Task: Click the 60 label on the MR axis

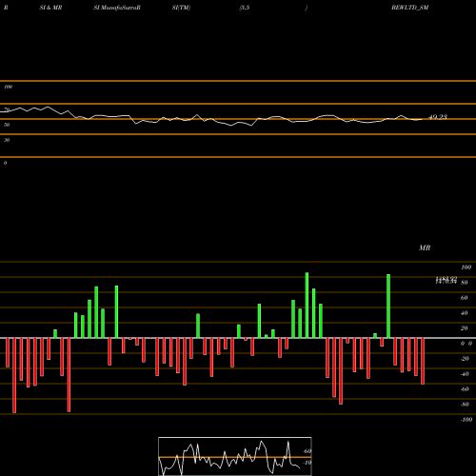Action: pos(465,298)
